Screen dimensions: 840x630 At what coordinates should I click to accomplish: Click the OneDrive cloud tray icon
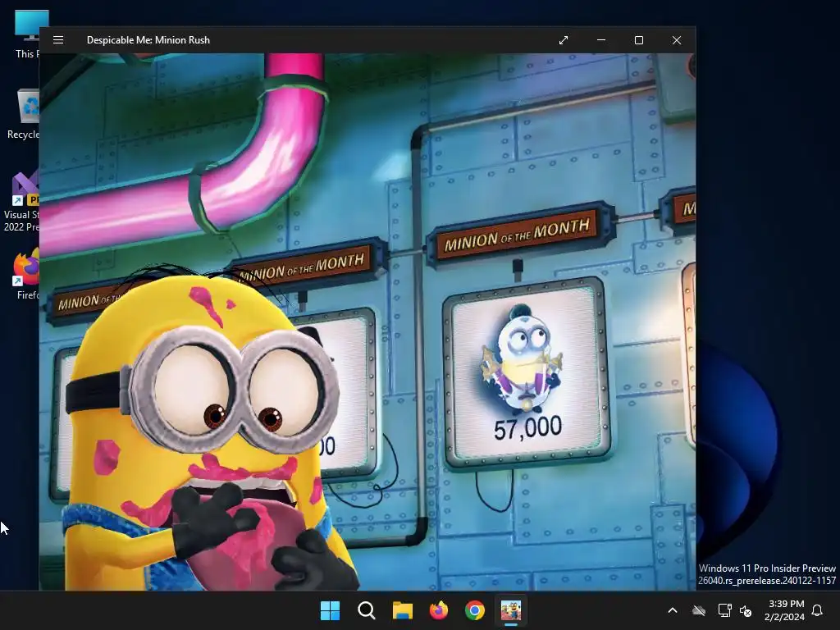click(699, 610)
